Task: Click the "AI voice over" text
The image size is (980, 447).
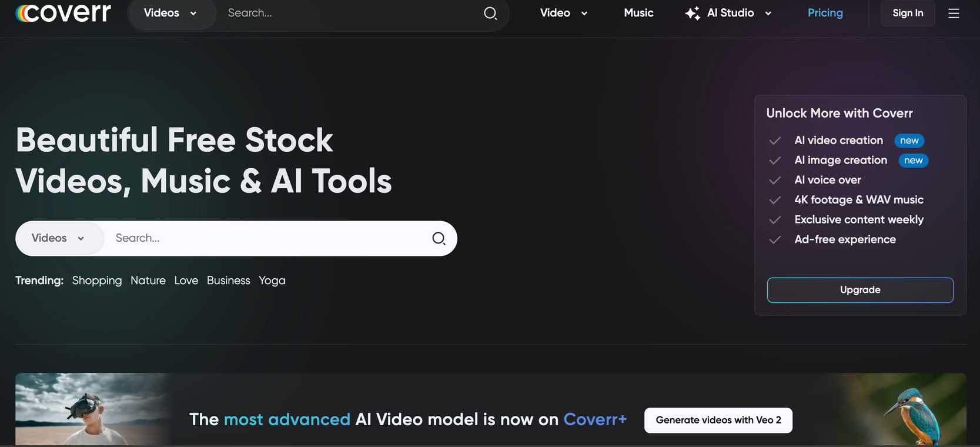Action: [828, 180]
